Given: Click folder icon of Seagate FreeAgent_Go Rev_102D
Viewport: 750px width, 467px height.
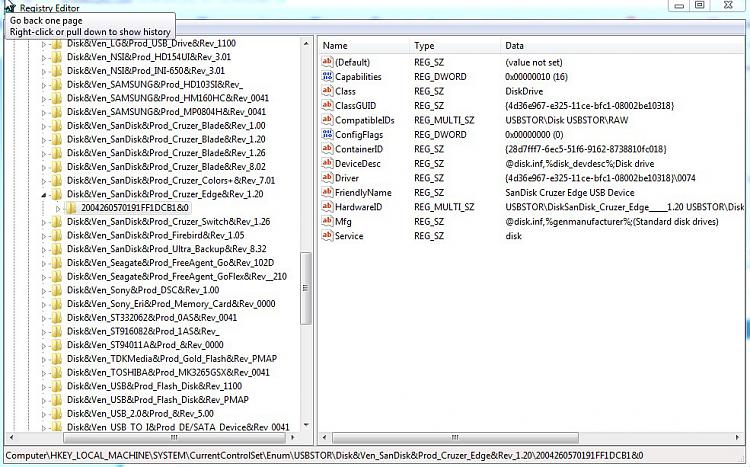Looking at the screenshot, I should (56, 263).
